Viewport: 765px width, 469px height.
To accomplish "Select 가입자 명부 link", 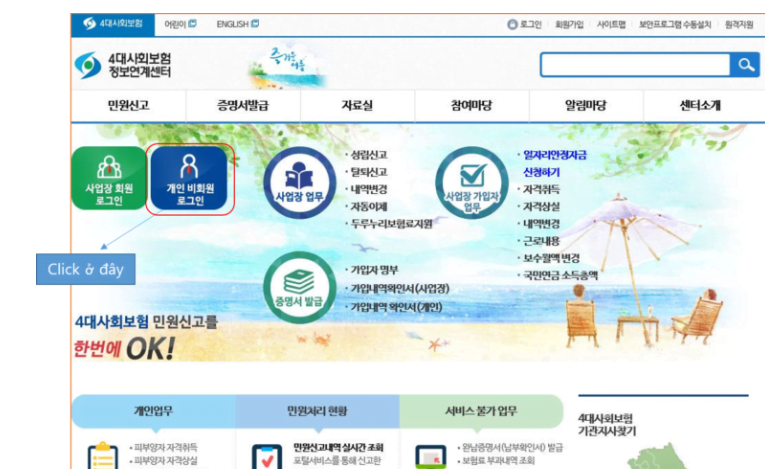I will coord(374,270).
